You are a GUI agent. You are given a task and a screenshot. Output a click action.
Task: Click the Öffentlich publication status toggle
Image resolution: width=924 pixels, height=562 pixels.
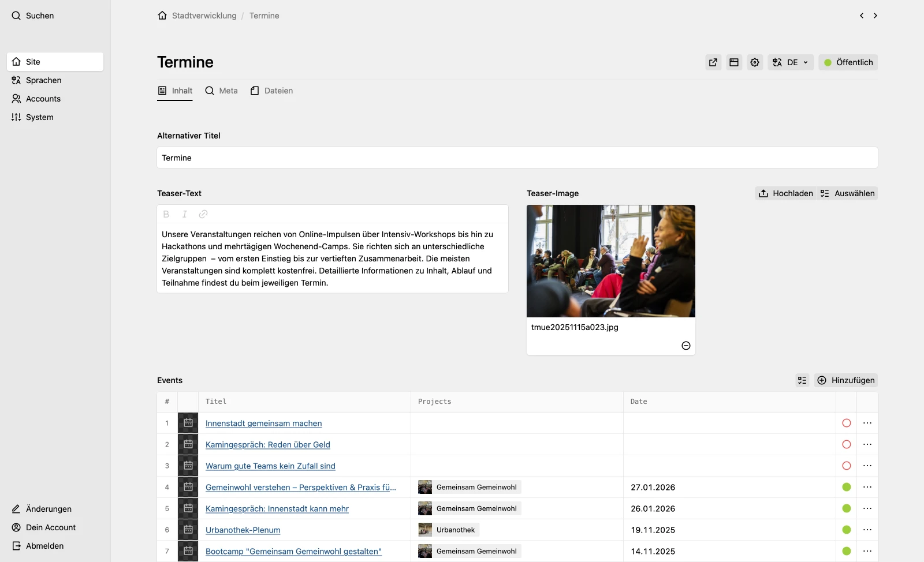[x=848, y=62]
